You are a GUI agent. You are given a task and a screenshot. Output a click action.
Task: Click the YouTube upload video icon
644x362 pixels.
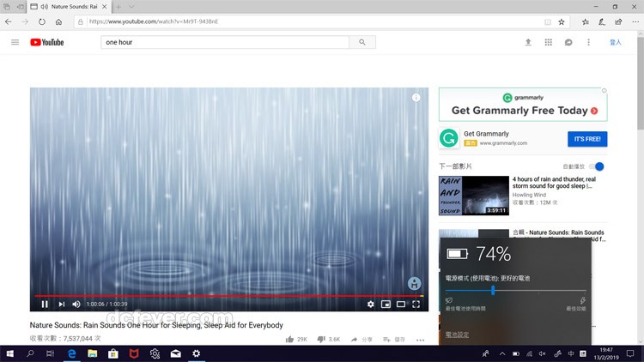click(x=528, y=42)
